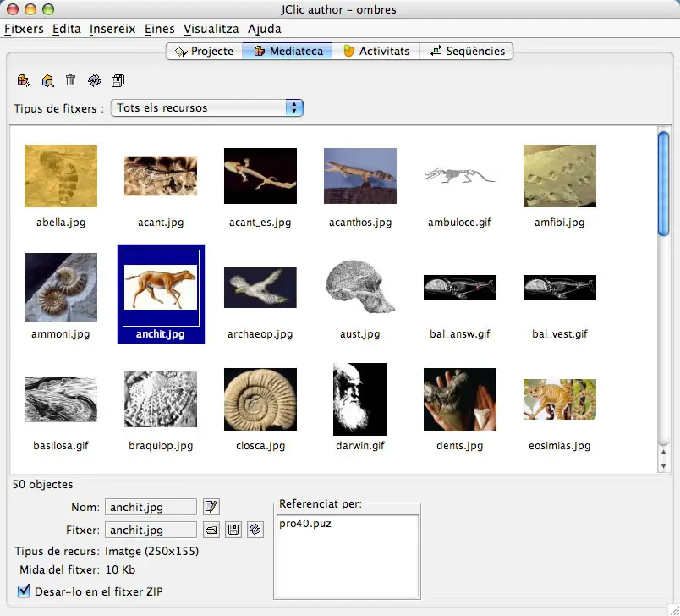This screenshot has width=680, height=616.
Task: Open the Fitxers menu
Action: (x=24, y=29)
